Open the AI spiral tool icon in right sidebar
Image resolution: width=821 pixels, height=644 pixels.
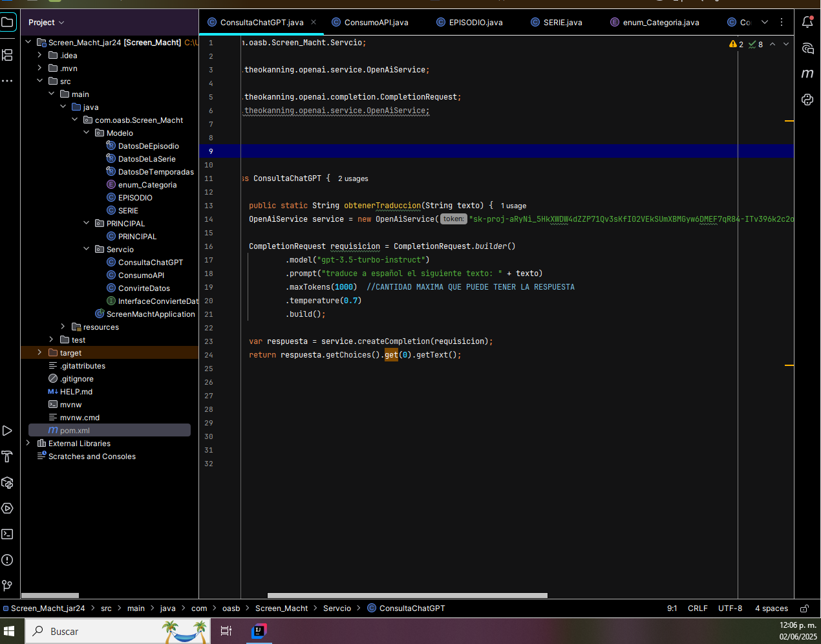807,100
